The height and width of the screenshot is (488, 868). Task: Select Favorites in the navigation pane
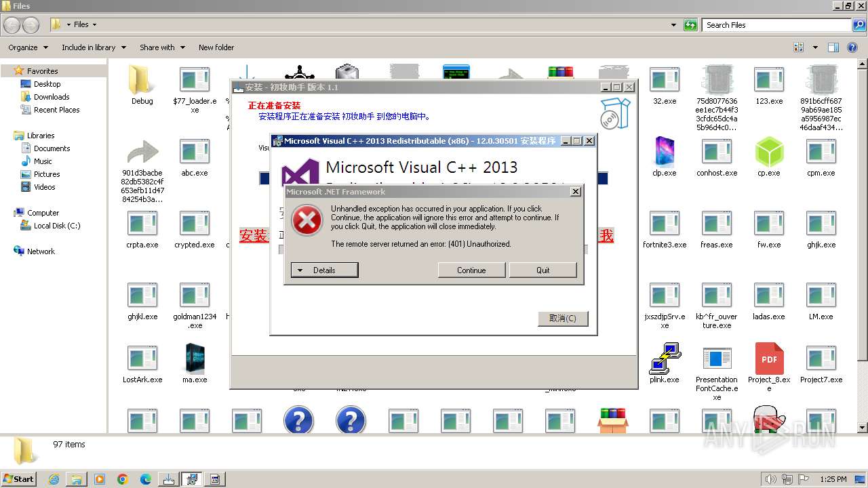(43, 71)
